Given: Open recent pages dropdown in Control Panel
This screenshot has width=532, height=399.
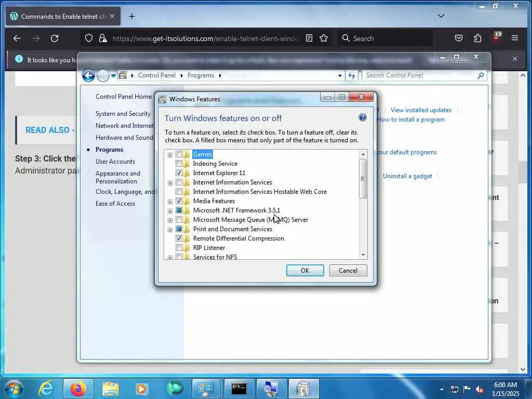Looking at the screenshot, I should [x=113, y=76].
